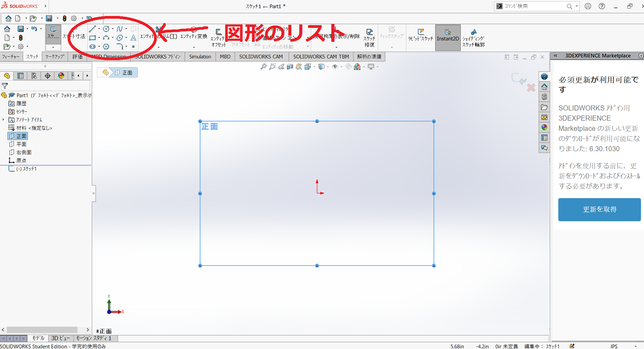Switch to the フィーチャー tab

11,57
